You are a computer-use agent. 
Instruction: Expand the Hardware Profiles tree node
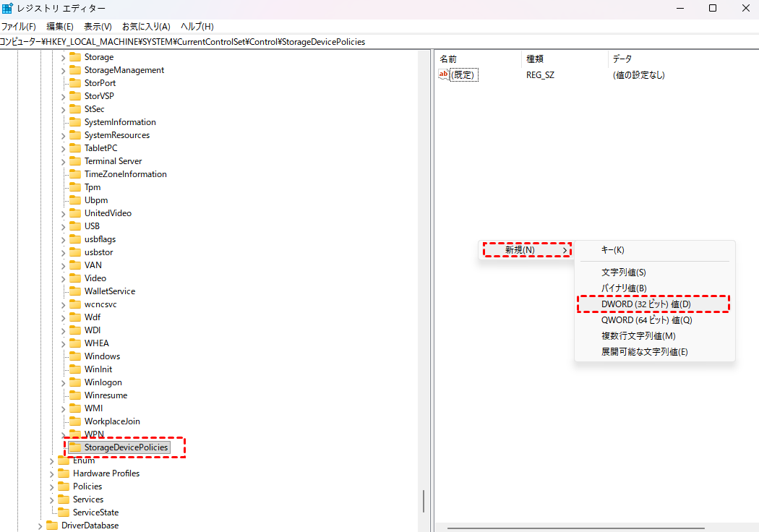pos(51,473)
